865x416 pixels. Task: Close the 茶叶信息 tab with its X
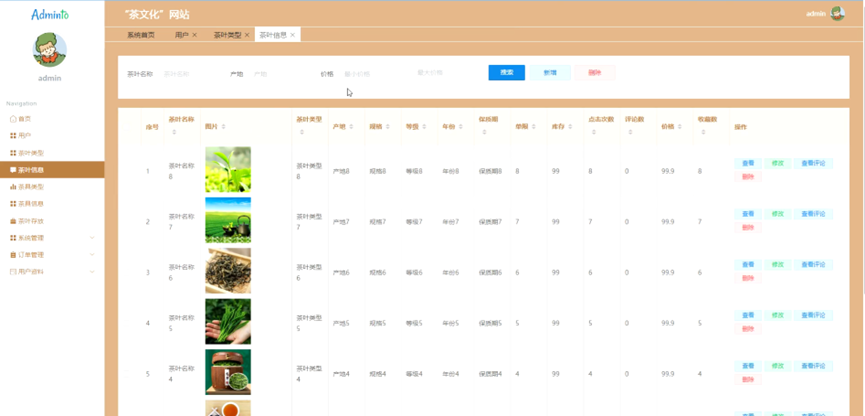(292, 35)
